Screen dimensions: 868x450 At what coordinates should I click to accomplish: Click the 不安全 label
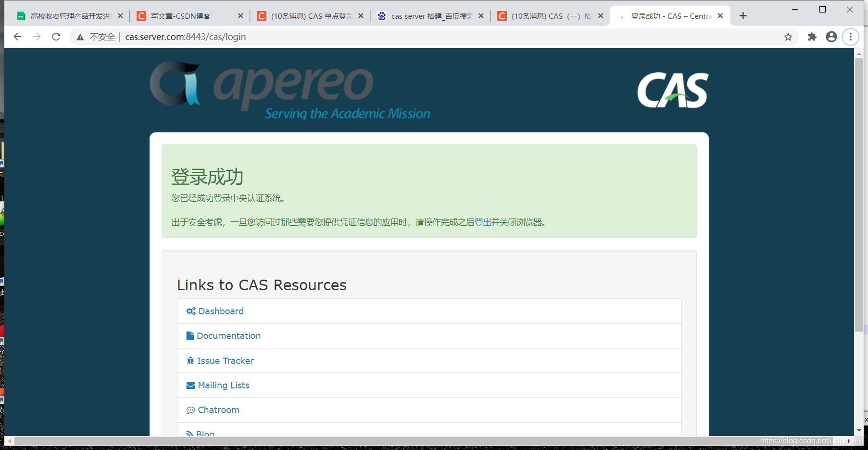102,37
